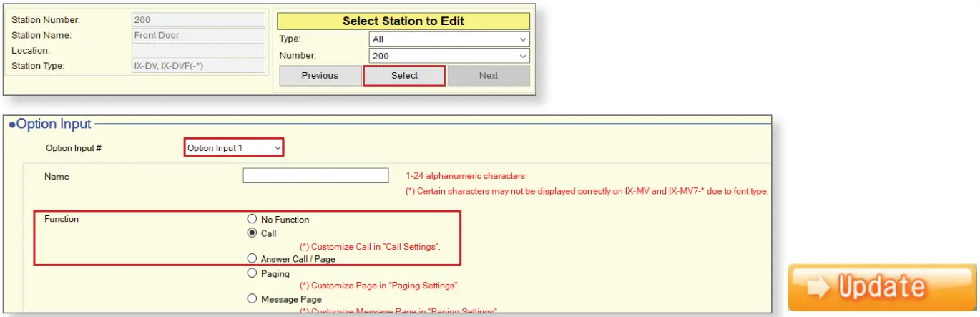Image resolution: width=980 pixels, height=317 pixels.
Task: Click the Customize Call in Call Settings note
Action: 370,246
